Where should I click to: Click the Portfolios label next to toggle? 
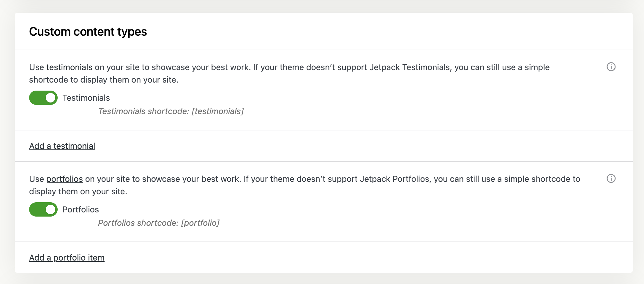(x=80, y=210)
